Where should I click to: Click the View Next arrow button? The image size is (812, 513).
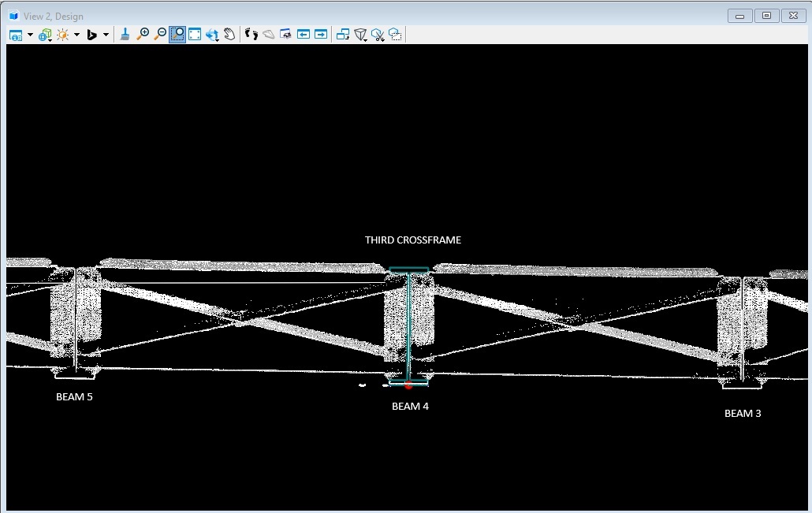pos(321,34)
